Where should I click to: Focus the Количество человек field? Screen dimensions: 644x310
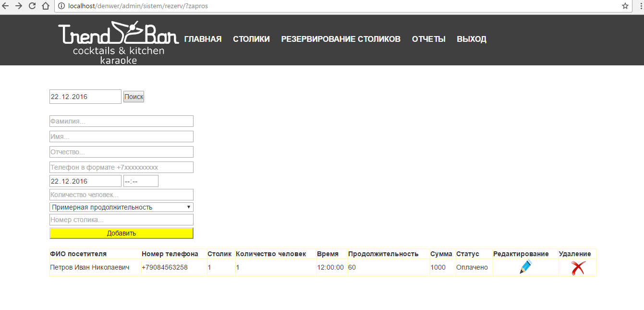pyautogui.click(x=122, y=195)
